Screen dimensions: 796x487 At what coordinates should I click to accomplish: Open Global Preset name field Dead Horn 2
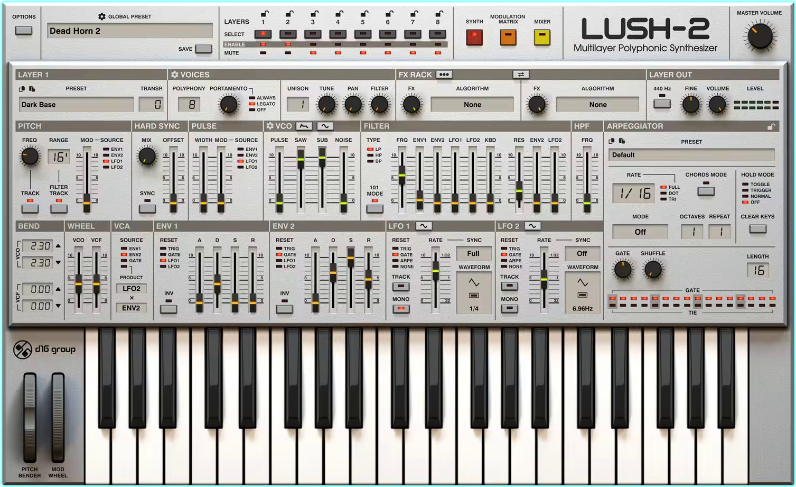(130, 31)
